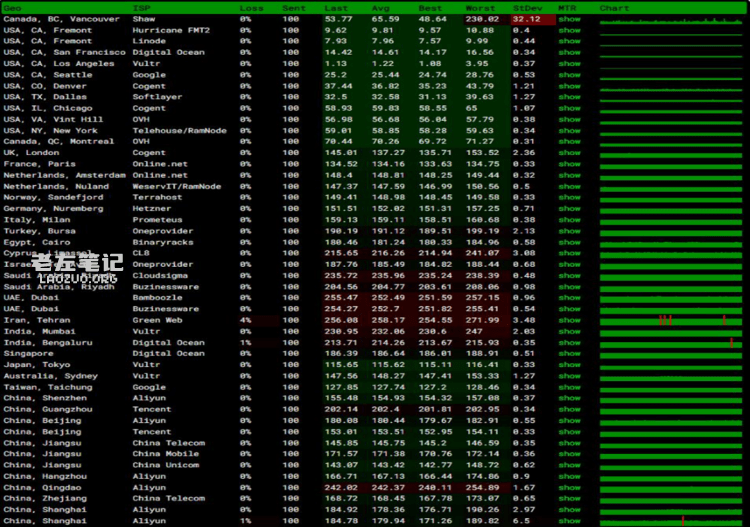Click the StDev column header
Screen dimensions: 750x527
[526, 8]
